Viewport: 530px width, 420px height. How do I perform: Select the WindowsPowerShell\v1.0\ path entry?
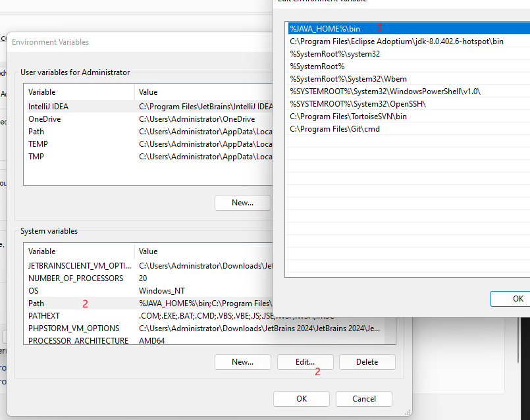(x=409, y=92)
